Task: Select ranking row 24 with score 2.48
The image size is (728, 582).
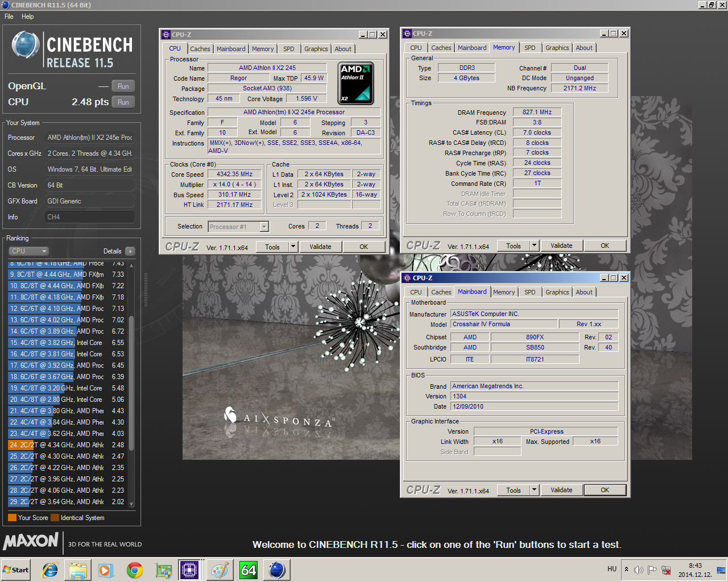Action: [x=67, y=445]
